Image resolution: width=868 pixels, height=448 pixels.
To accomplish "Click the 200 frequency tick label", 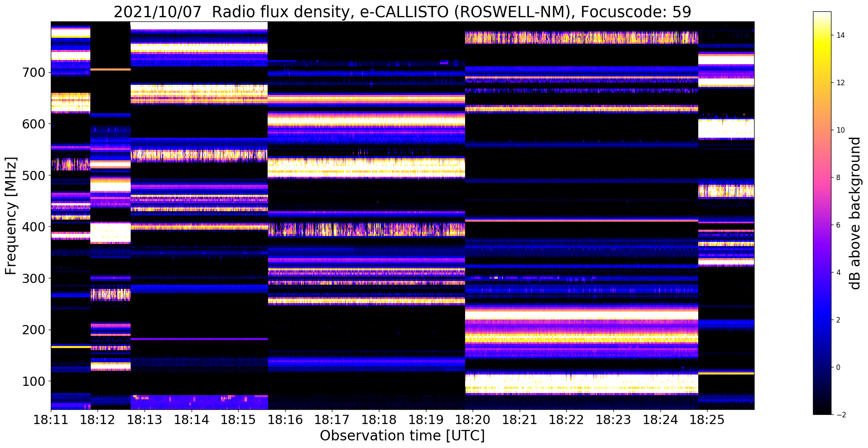I will pyautogui.click(x=33, y=330).
